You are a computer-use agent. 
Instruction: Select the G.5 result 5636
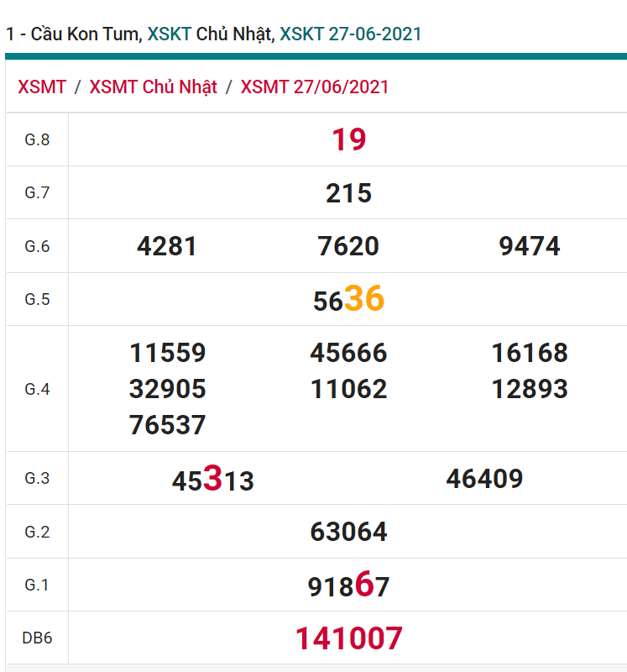tap(348, 300)
